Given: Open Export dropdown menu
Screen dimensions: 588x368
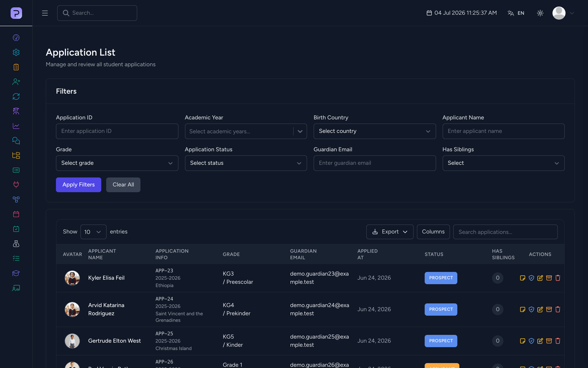Looking at the screenshot, I should pos(390,232).
